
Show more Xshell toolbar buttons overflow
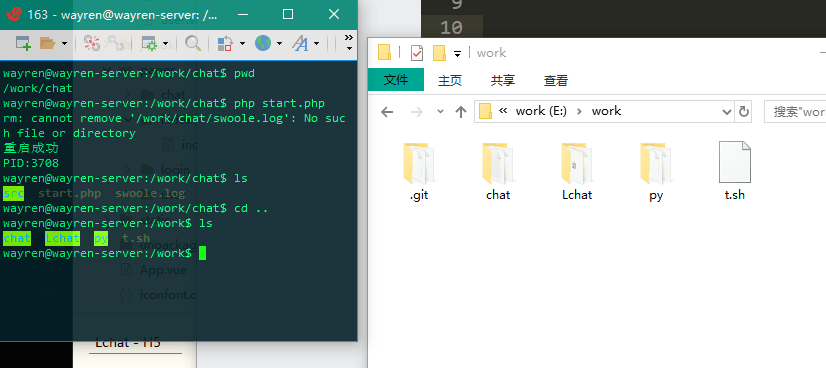pyautogui.click(x=348, y=43)
